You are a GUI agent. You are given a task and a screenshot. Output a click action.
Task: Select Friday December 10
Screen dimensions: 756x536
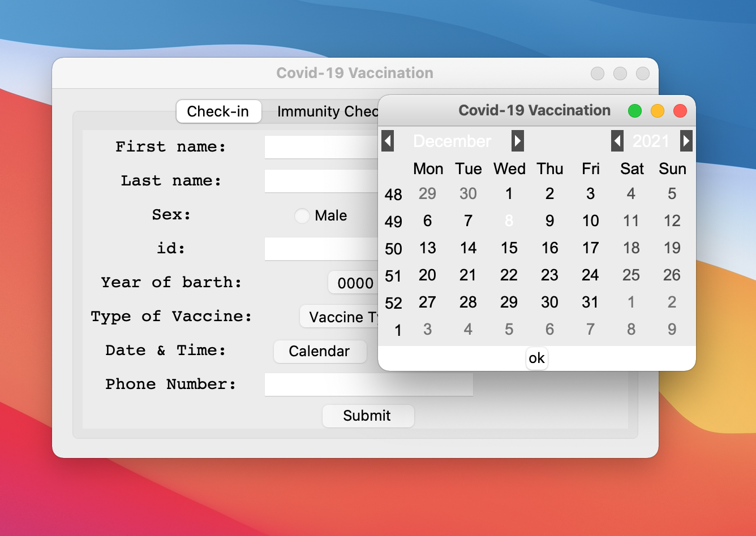[591, 221]
